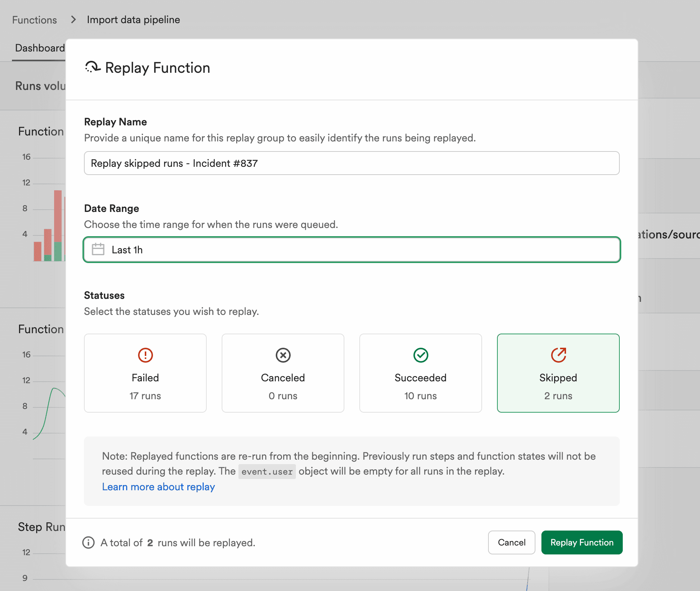Switch to the Dashboard tab
Image resolution: width=700 pixels, height=591 pixels.
(39, 48)
